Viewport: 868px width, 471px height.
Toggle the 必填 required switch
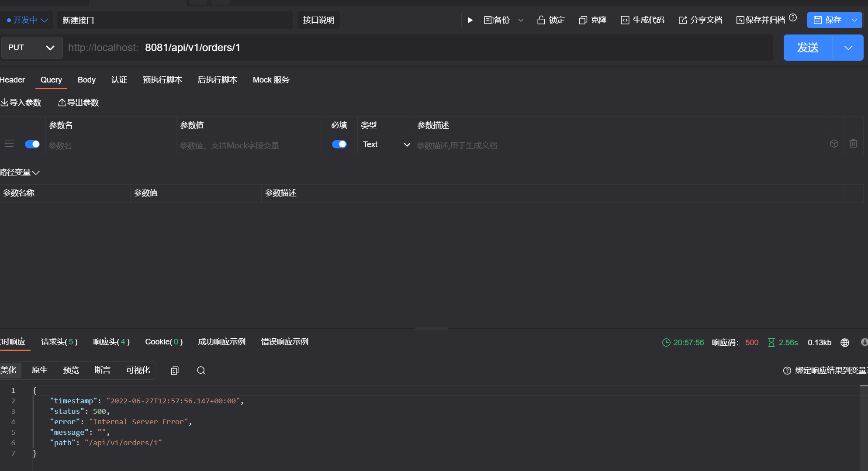point(339,144)
